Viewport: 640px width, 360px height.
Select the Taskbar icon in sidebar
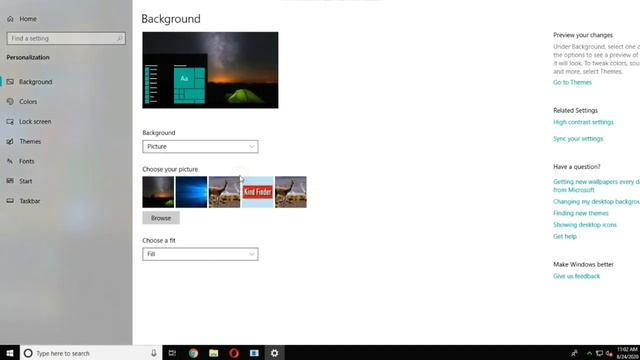10,201
